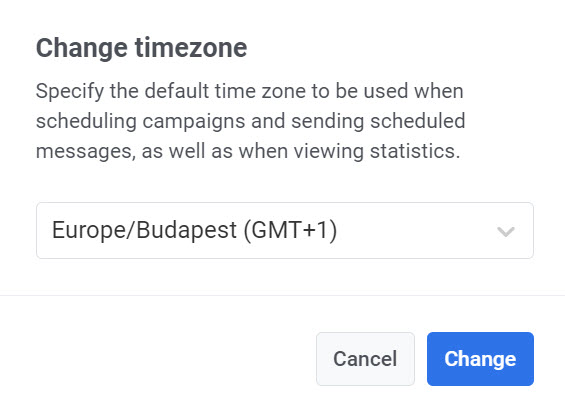Open the Europe/Budapest timezone dropdown
Image resolution: width=565 pixels, height=417 pixels.
coord(285,230)
